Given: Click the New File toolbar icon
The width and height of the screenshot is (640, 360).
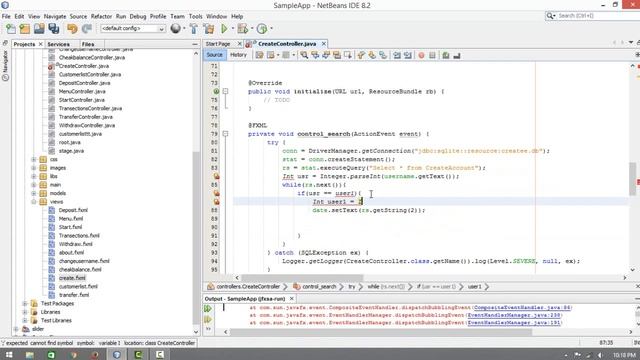Looking at the screenshot, I should tap(11, 29).
